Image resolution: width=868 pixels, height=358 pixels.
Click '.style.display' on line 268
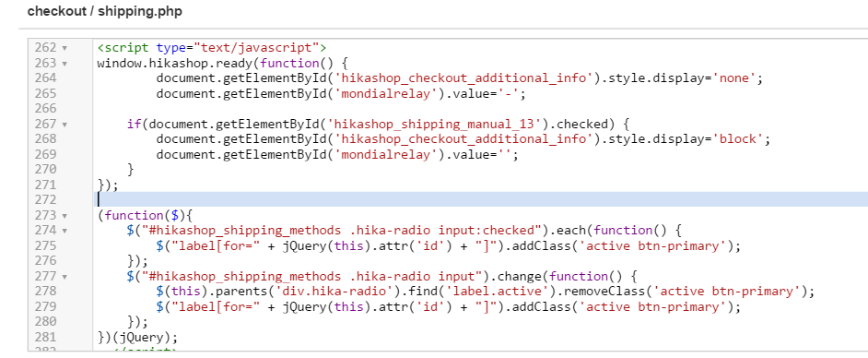pos(652,139)
